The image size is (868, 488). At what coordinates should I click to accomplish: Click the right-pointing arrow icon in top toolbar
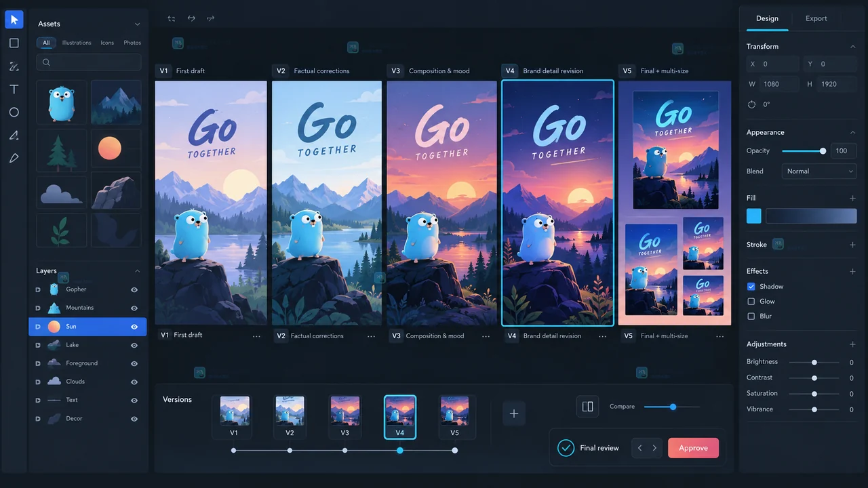[210, 18]
